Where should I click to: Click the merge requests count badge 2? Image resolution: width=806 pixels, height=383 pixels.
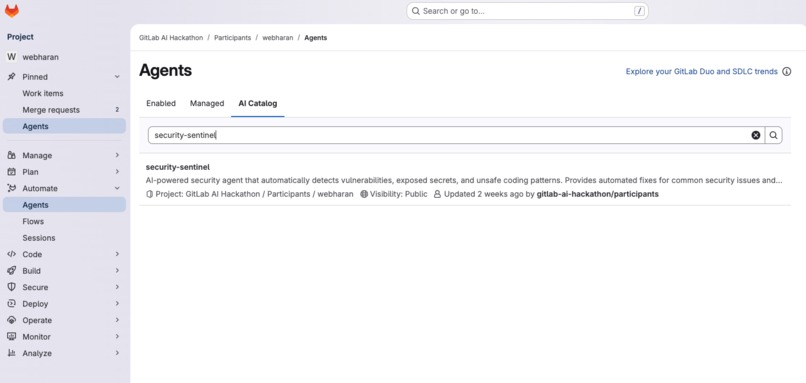(117, 110)
